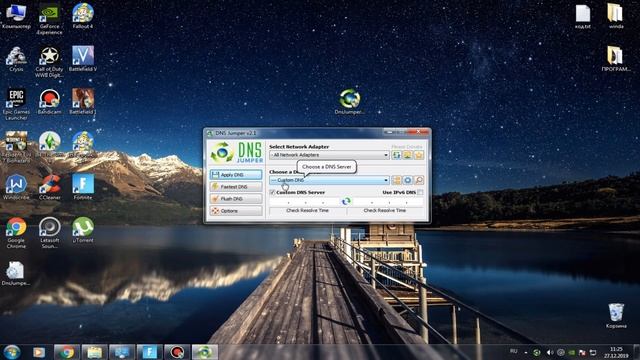Select the Компьютер desktop icon
Image resolution: width=640 pixels, height=360 pixels.
[16, 16]
